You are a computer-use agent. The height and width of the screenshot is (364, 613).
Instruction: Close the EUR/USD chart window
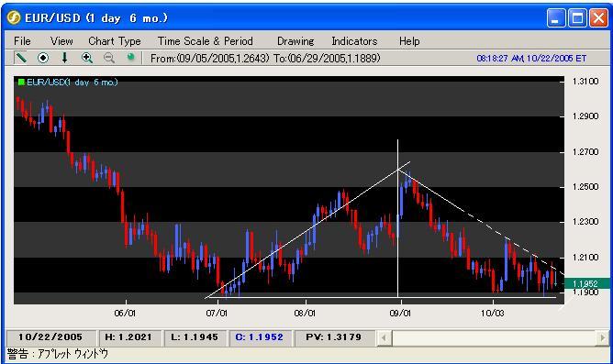click(598, 18)
